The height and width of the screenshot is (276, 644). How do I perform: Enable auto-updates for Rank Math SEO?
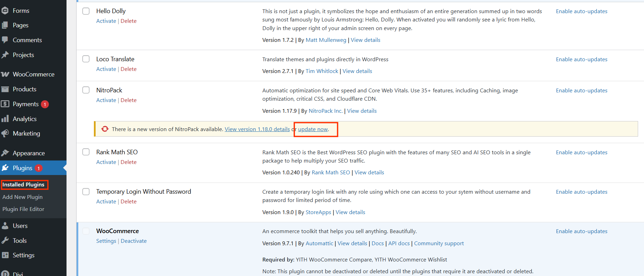pyautogui.click(x=582, y=152)
